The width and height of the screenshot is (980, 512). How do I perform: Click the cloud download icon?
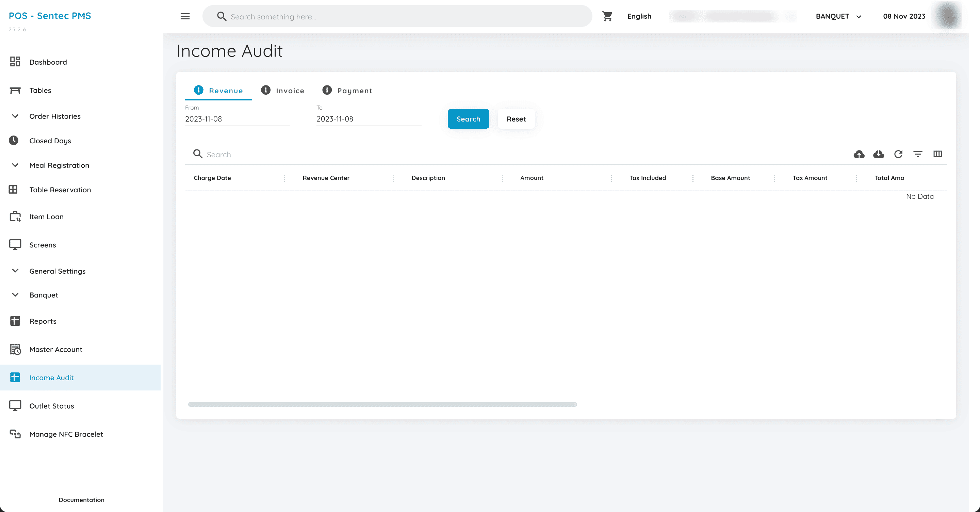[878, 154]
